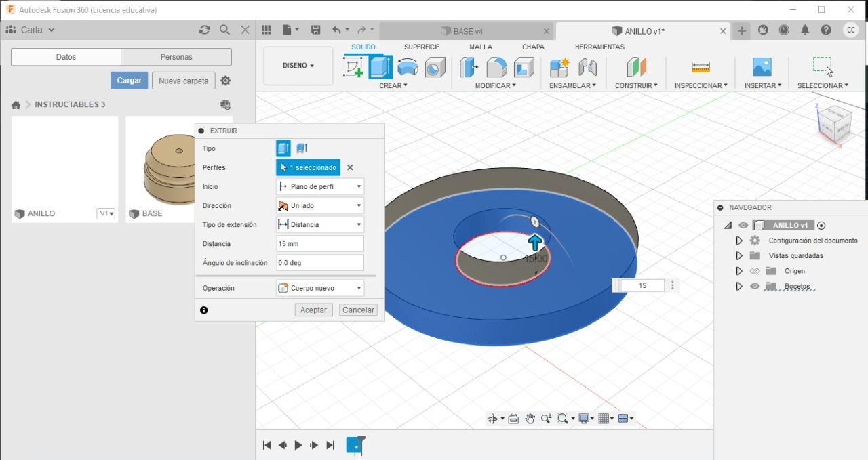Screen dimensions: 868x460
Task: Collapse the EXTRUIR dialog
Action: pos(201,131)
